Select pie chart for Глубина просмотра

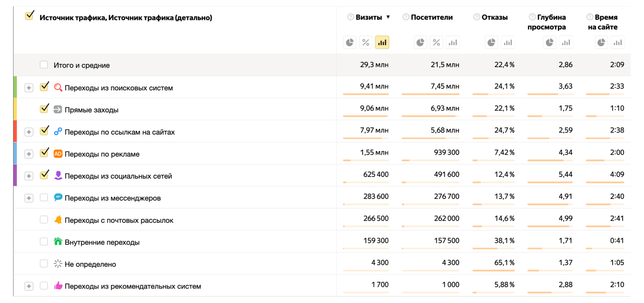(550, 43)
